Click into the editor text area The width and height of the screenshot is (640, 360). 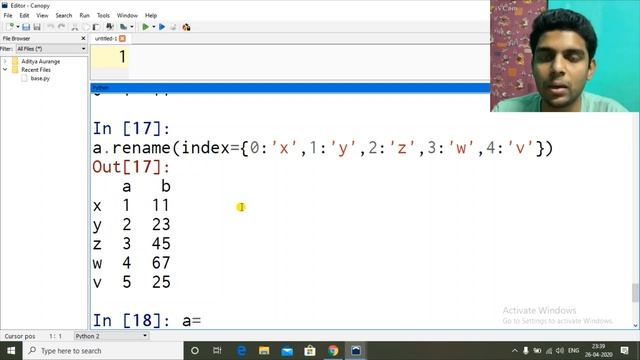coord(309,62)
